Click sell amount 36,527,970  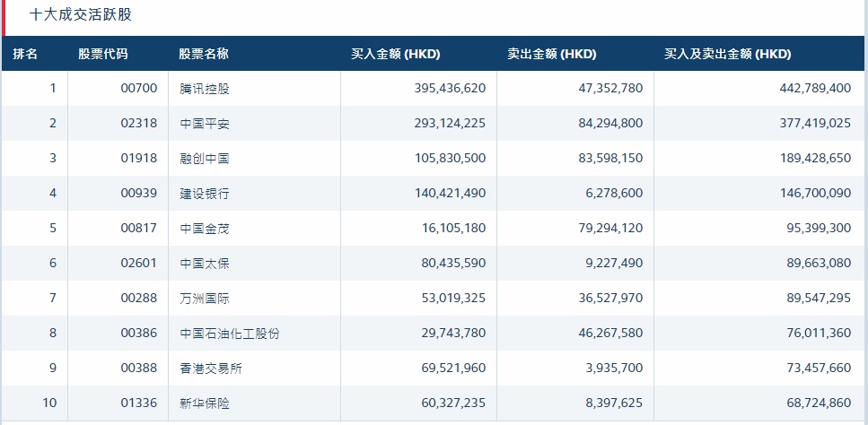click(611, 298)
